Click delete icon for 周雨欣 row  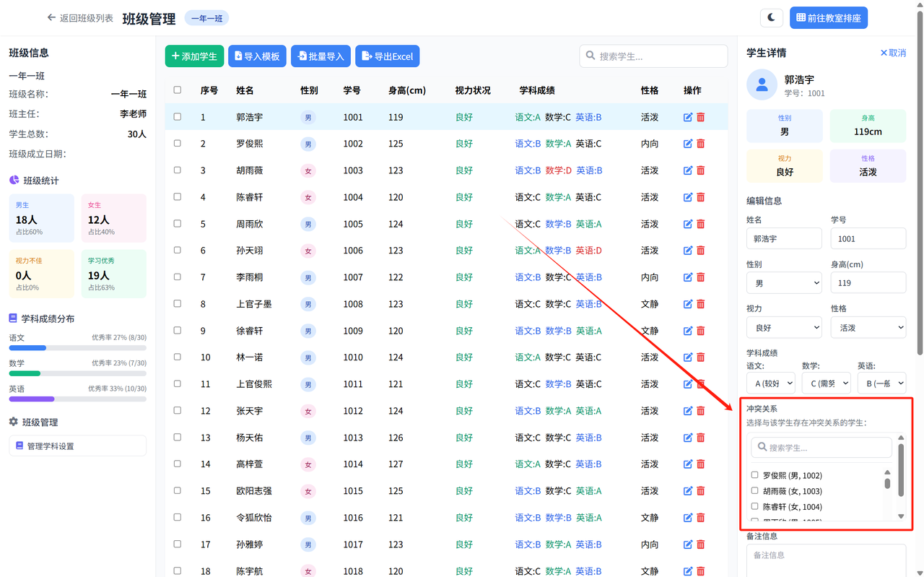700,224
